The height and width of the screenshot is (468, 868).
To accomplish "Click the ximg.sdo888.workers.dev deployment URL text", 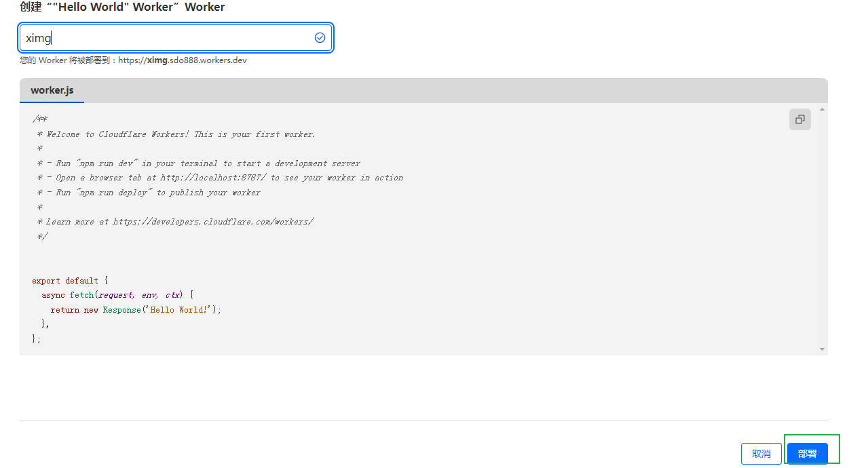I will point(183,60).
